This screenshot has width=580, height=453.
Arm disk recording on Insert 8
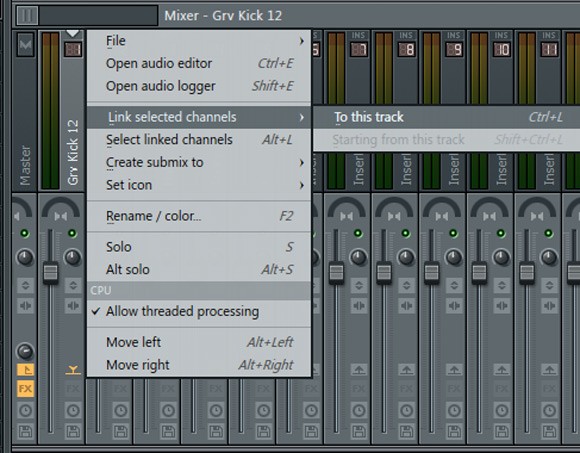click(407, 432)
